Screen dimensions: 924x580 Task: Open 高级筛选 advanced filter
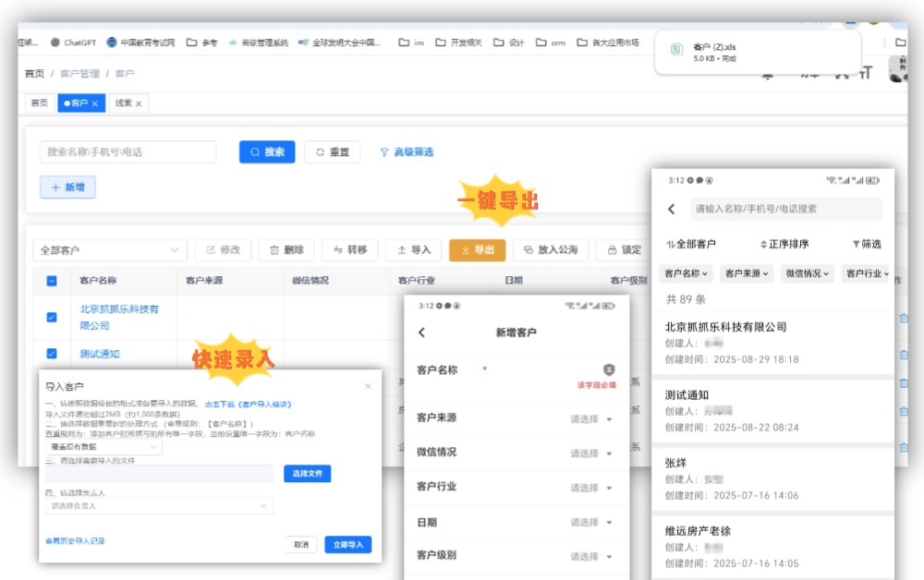click(x=407, y=152)
